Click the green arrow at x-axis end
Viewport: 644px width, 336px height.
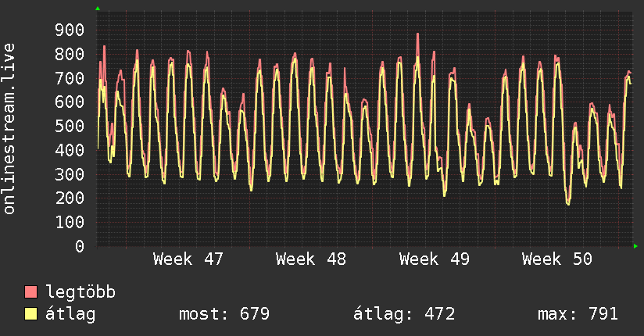(x=635, y=246)
